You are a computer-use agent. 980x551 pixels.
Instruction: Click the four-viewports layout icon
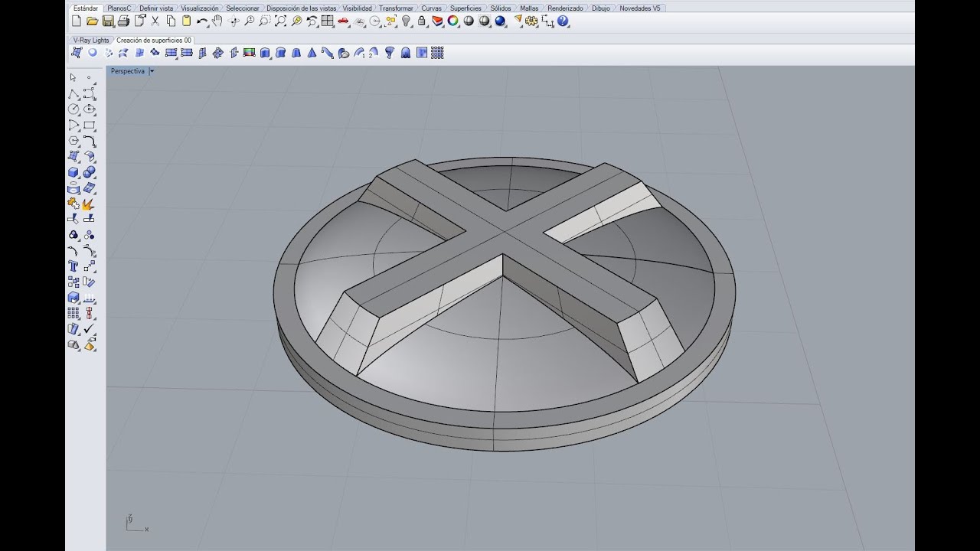point(327,21)
